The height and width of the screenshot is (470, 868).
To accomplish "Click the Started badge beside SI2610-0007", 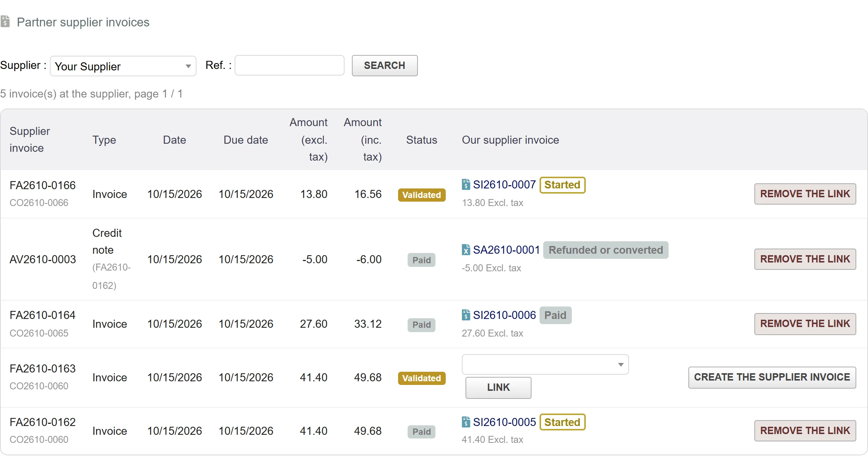I will tap(562, 185).
